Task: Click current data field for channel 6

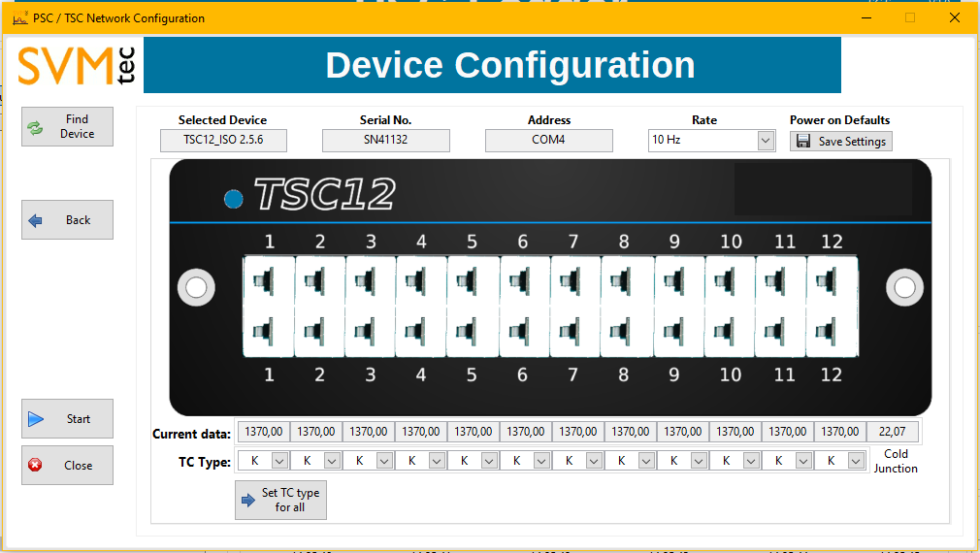Action: click(x=525, y=432)
